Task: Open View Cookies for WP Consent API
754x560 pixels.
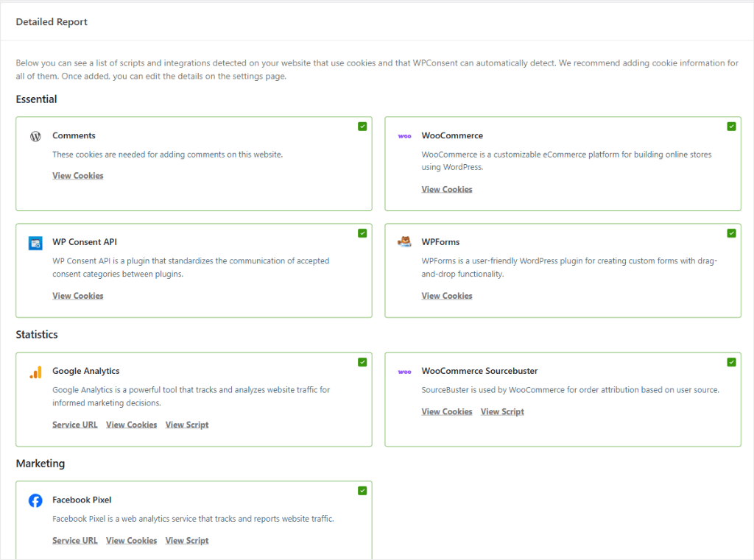Action: 78,296
